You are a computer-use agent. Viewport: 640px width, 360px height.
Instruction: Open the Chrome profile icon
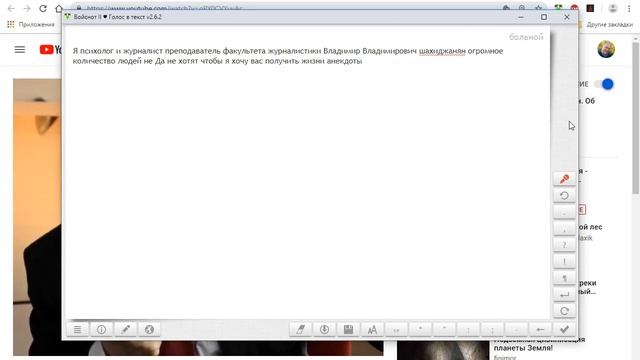[613, 8]
